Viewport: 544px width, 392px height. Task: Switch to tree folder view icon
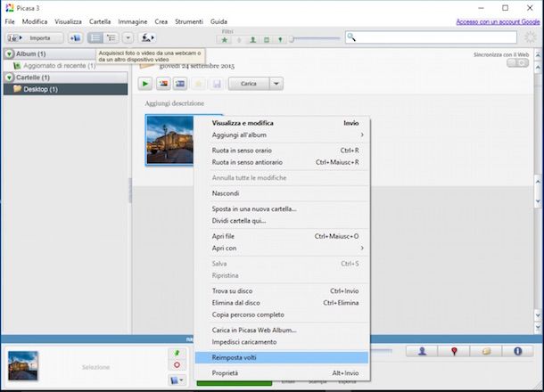[111, 38]
